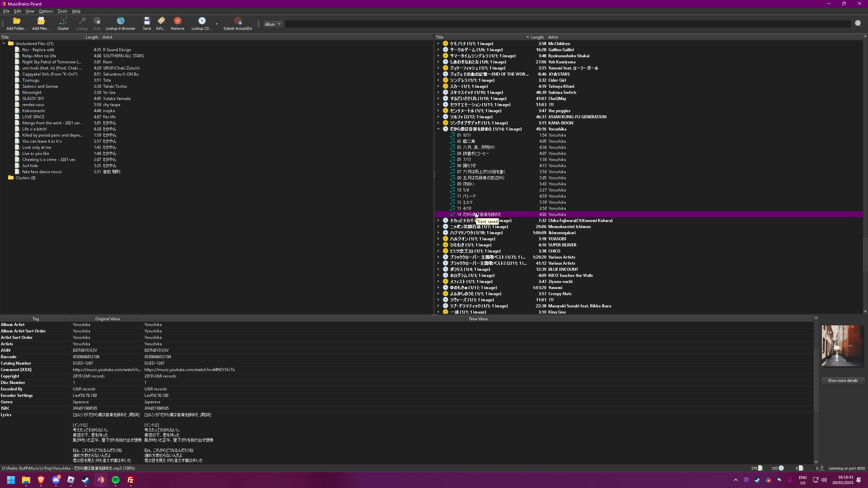Select the Catalog Number DUED-1267 row
This screenshot has height=488, width=868.
pyautogui.click(x=407, y=363)
